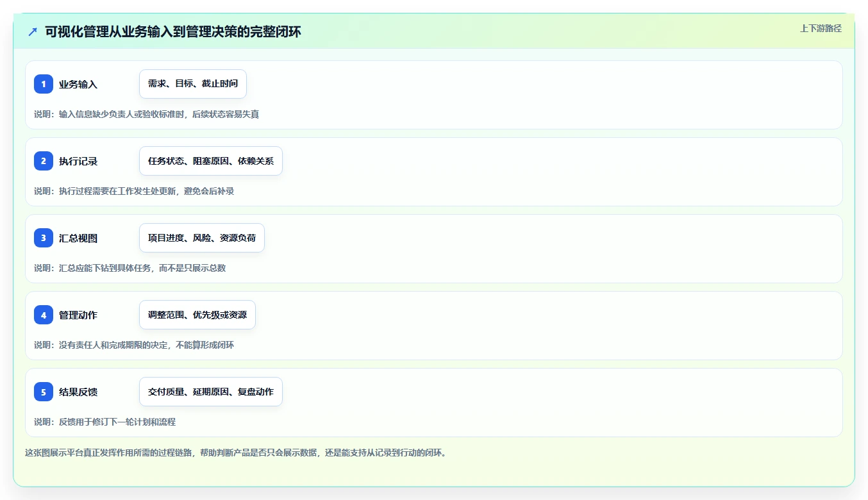Click the 调整范围、优先级或资源 chip
The height and width of the screenshot is (500, 868).
coord(197,315)
